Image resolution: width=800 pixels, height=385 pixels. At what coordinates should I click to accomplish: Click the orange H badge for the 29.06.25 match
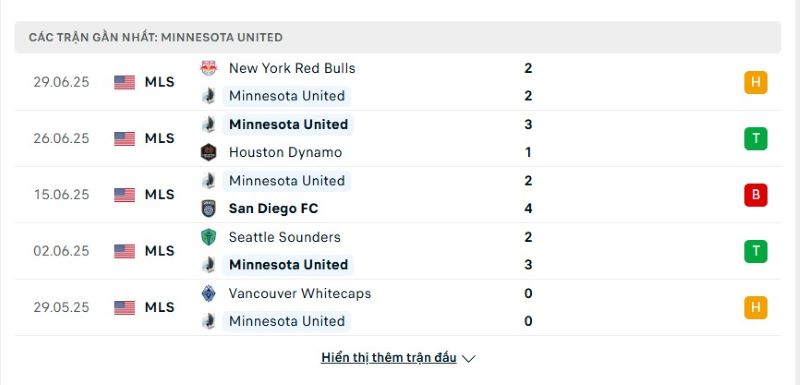point(756,82)
